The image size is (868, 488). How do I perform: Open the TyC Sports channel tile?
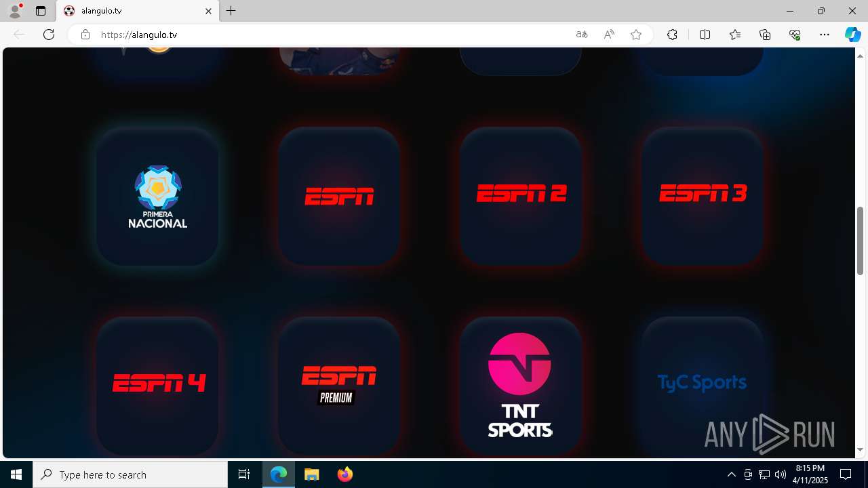(x=703, y=386)
